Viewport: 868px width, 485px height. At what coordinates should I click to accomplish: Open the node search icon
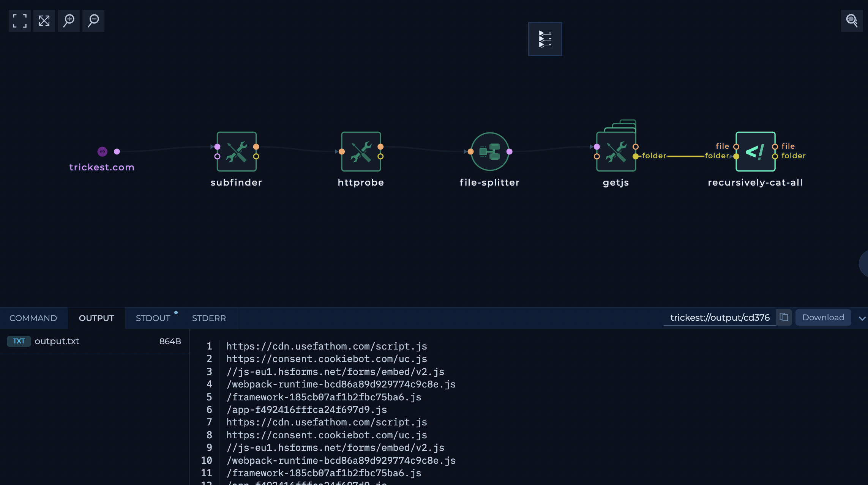click(852, 21)
